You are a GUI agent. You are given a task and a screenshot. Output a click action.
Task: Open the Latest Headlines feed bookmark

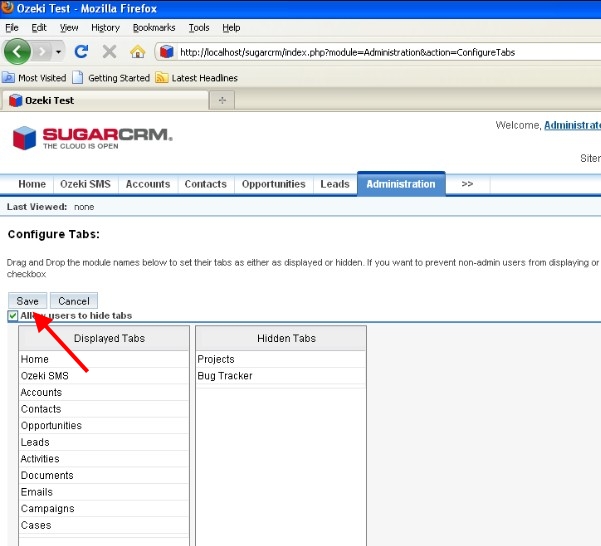click(197, 78)
